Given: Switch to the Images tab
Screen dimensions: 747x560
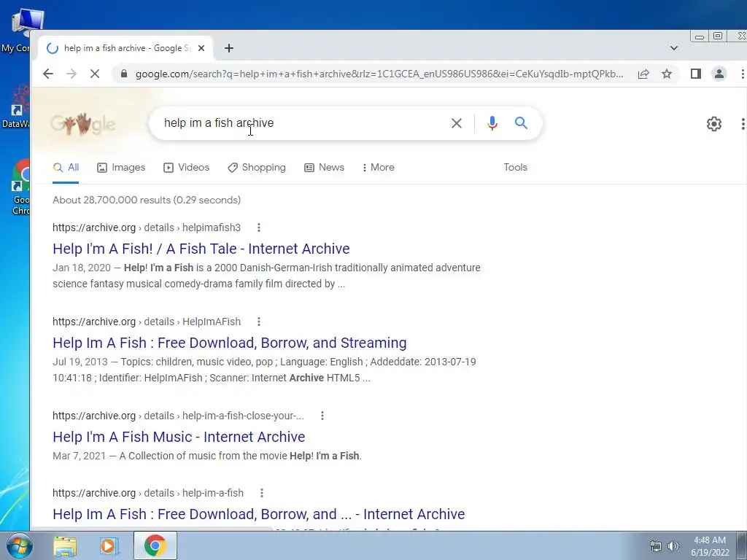Looking at the screenshot, I should click(x=121, y=168).
